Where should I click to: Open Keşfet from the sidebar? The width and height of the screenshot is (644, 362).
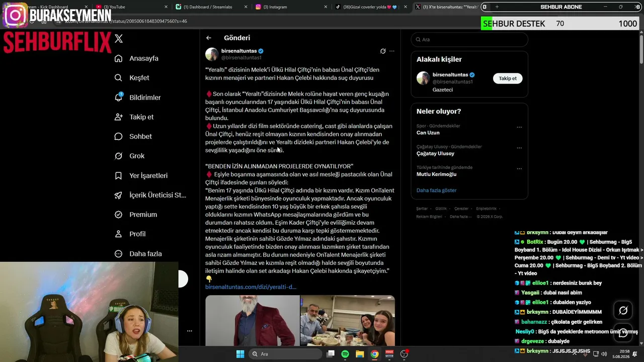[x=139, y=78]
